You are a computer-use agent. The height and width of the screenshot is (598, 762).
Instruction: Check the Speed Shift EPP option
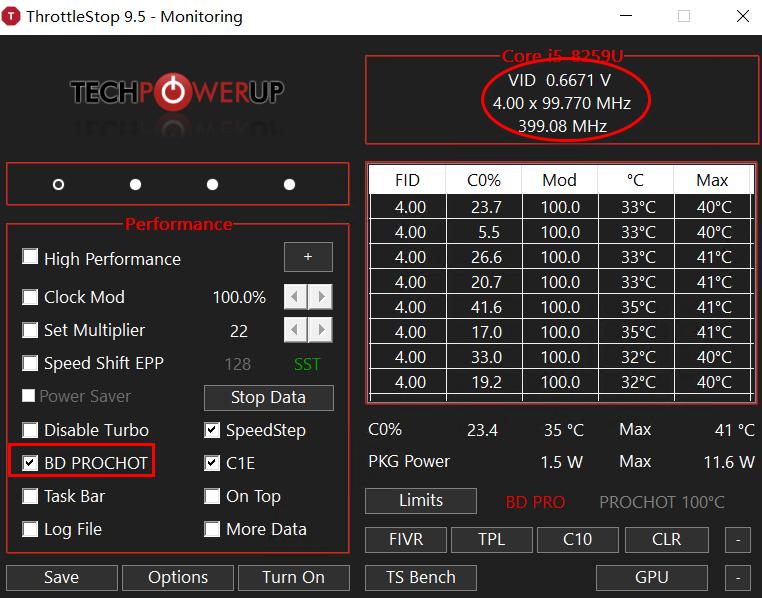[x=30, y=363]
